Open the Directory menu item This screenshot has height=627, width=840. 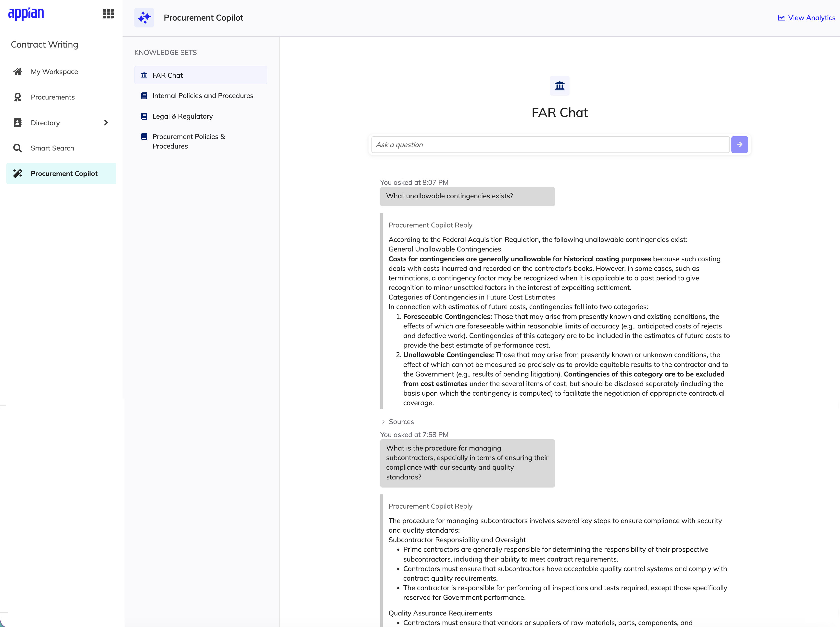pos(61,123)
